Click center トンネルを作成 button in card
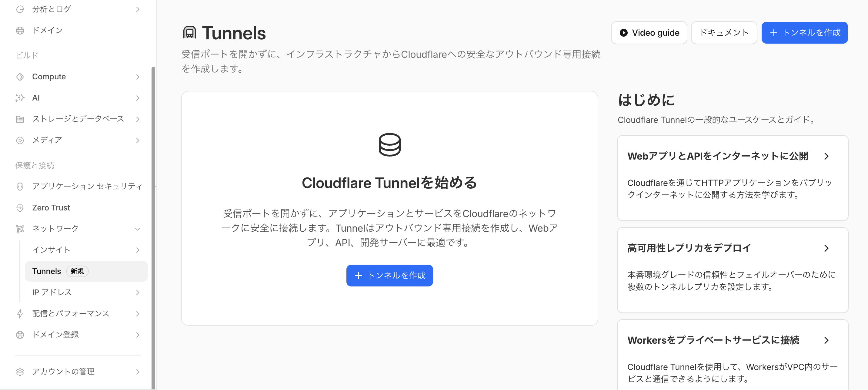868x390 pixels. pyautogui.click(x=389, y=276)
